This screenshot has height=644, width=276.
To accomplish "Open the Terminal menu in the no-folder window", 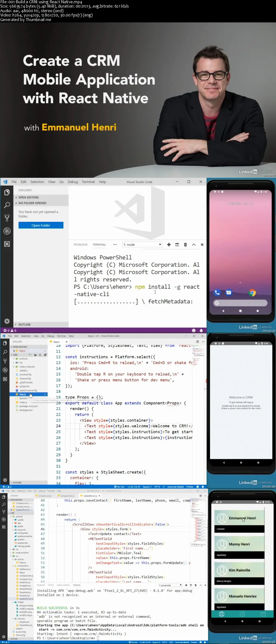I will point(88,182).
